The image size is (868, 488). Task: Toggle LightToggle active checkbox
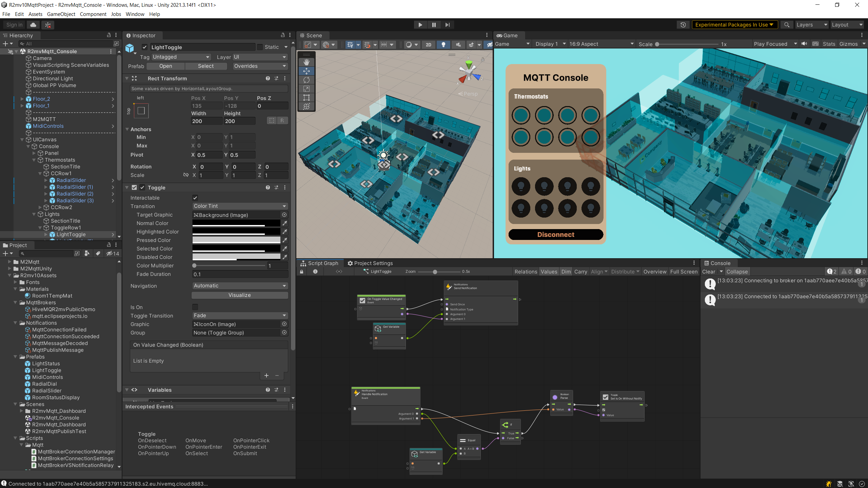point(144,47)
